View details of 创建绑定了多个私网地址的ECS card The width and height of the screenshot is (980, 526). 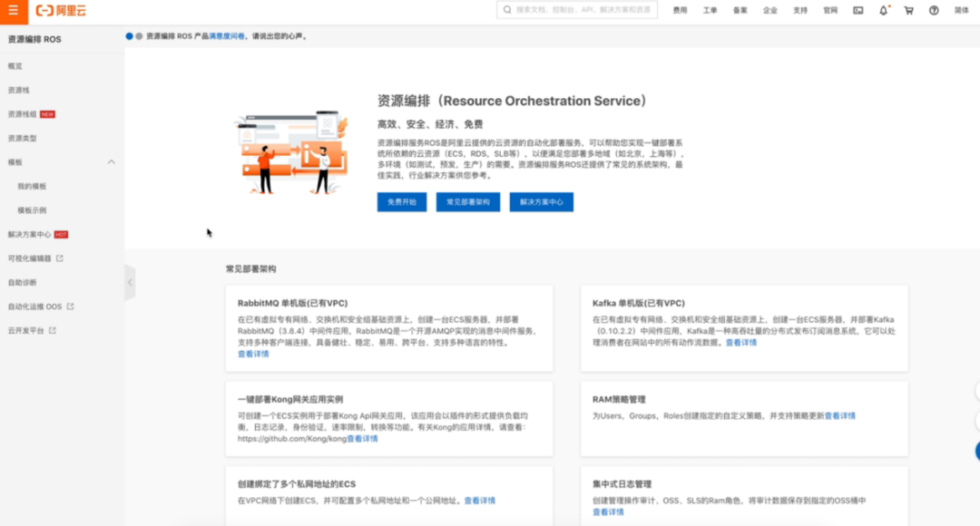pyautogui.click(x=480, y=501)
